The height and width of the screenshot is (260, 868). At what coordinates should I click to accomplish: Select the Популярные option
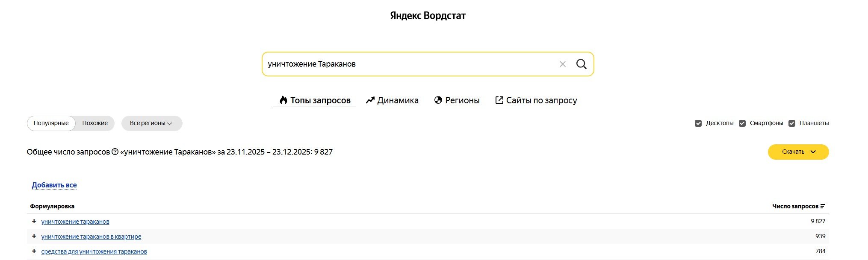pos(51,123)
